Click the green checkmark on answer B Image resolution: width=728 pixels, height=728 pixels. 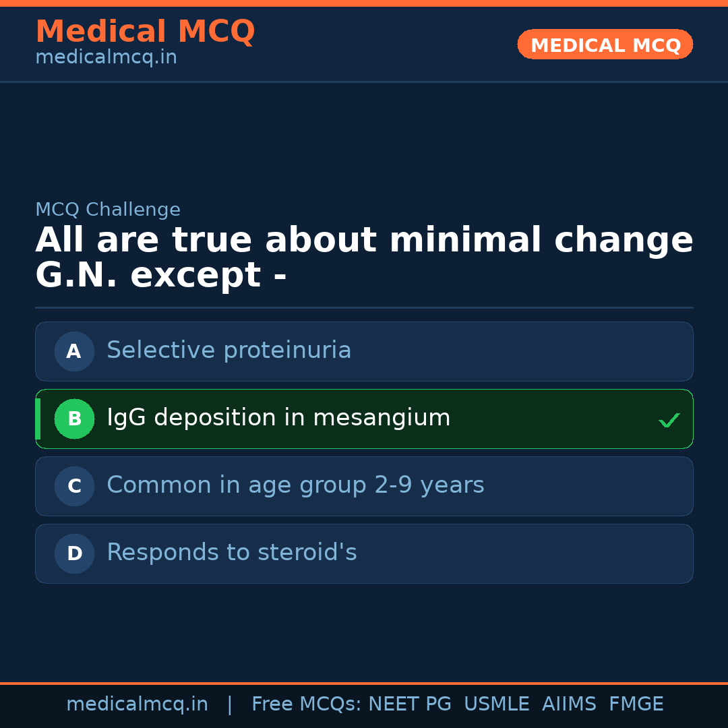click(x=669, y=420)
